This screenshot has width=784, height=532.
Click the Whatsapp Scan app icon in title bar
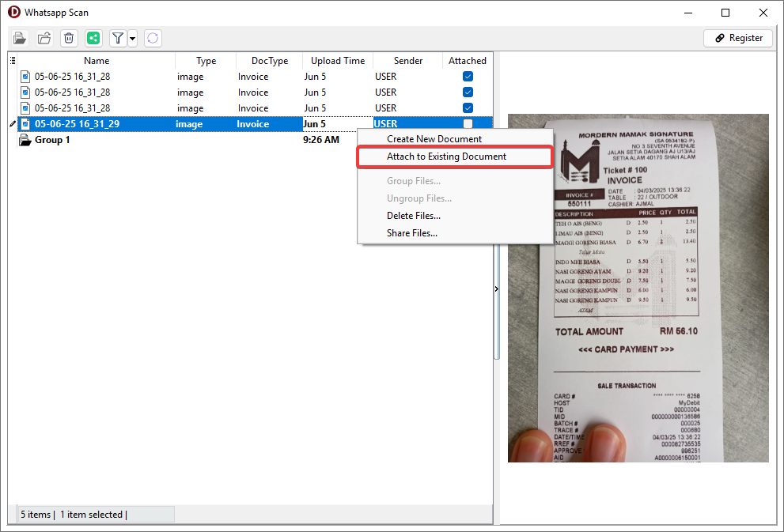(x=14, y=12)
